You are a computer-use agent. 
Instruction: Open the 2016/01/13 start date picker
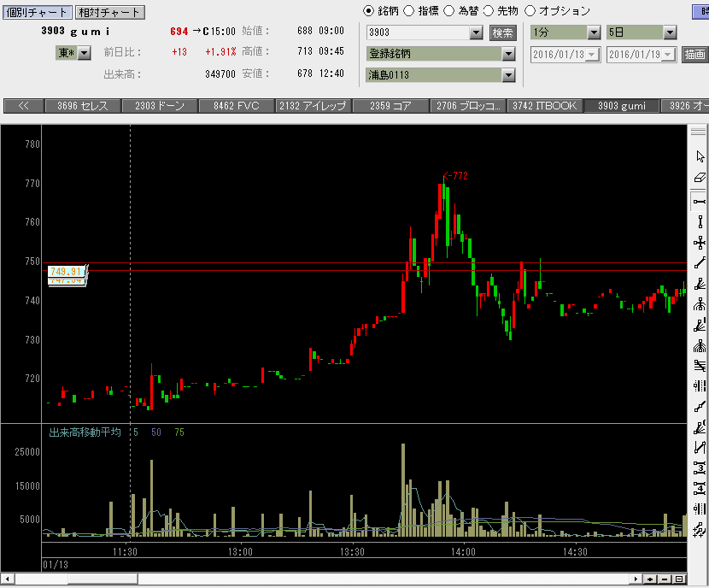592,55
